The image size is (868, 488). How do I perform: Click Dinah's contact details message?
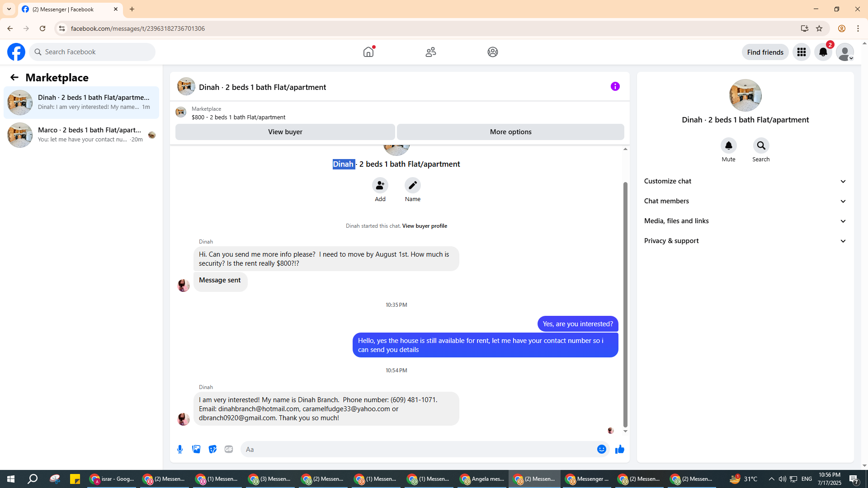click(326, 409)
